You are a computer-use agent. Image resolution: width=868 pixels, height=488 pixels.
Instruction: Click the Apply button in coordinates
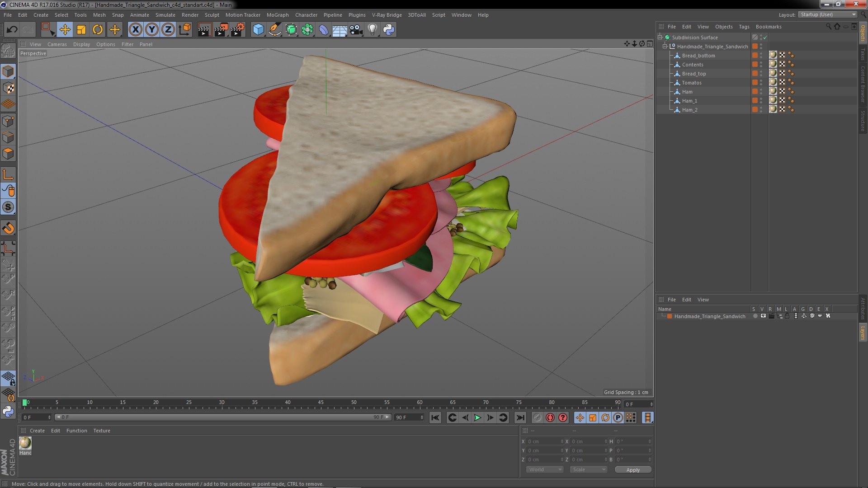633,470
